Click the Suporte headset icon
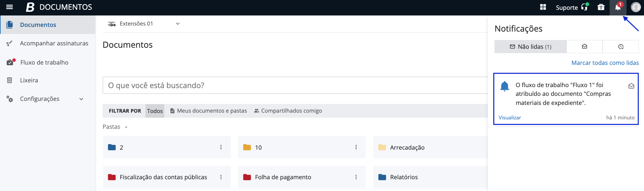644x191 pixels. click(584, 7)
